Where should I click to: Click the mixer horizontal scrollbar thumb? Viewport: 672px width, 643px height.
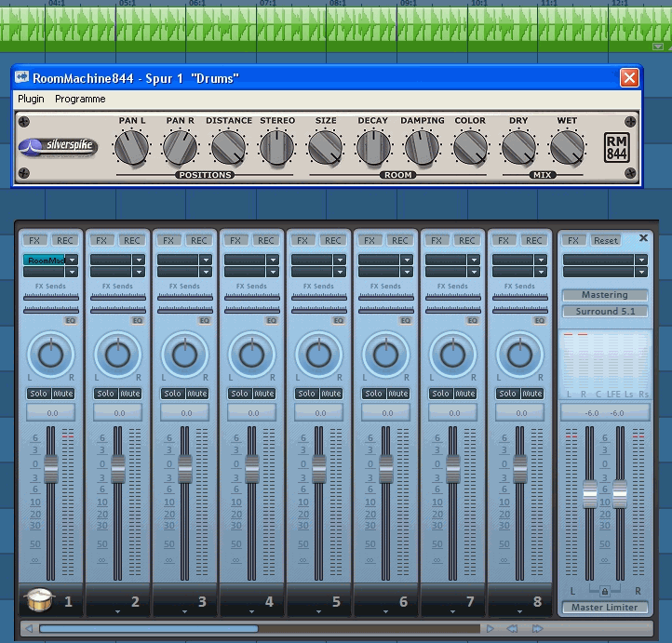(149, 628)
